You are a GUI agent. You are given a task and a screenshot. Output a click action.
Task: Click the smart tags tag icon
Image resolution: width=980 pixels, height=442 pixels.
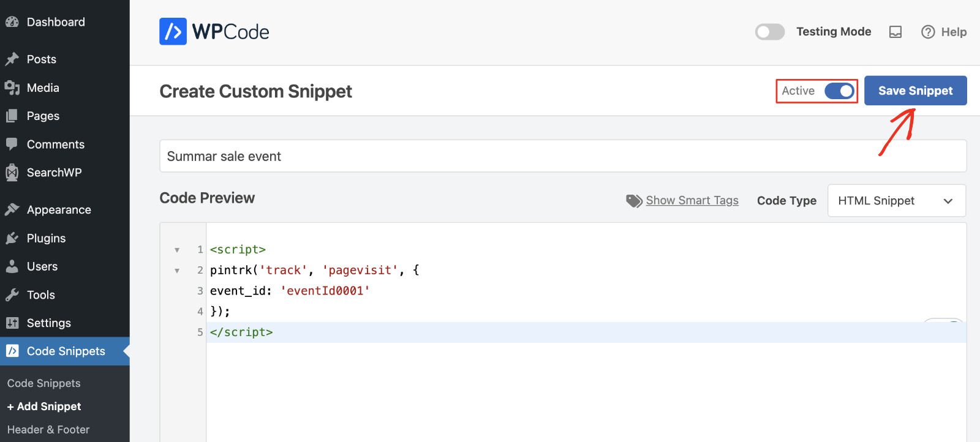click(x=634, y=201)
